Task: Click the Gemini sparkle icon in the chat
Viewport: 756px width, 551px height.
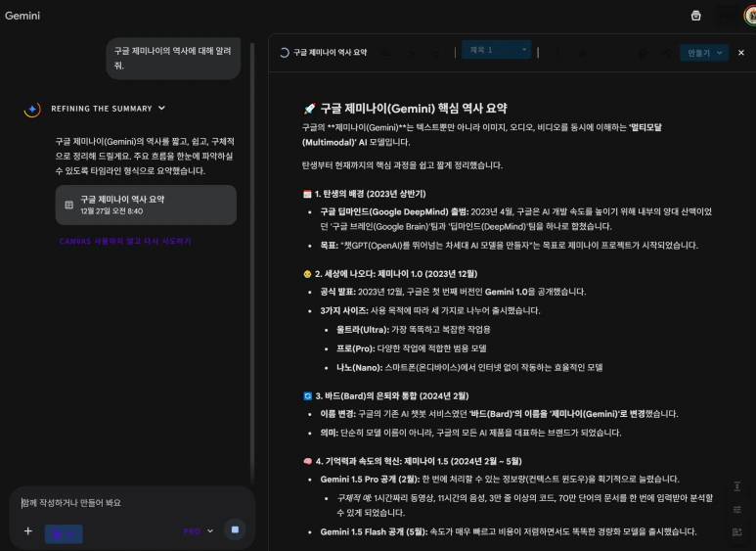Action: click(32, 110)
